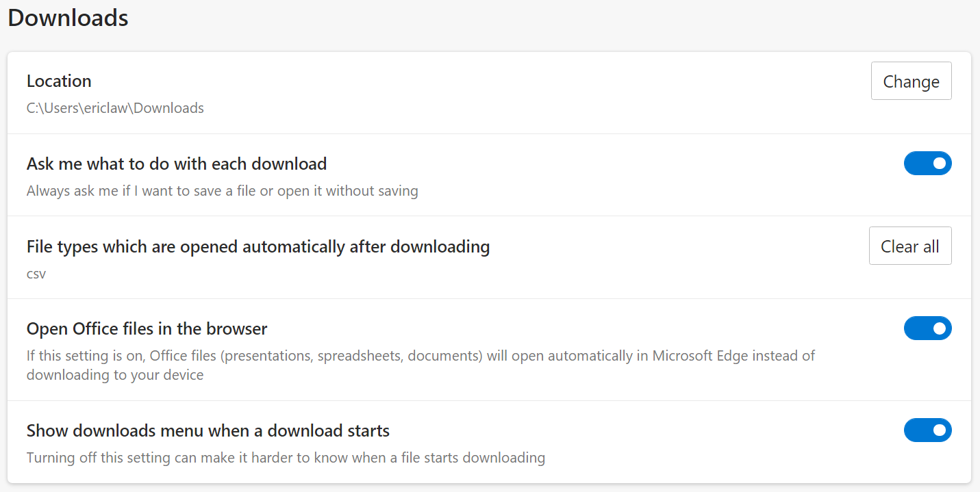Click the 'Show downloads menu when a download starts' label
The width and height of the screenshot is (980, 492).
pyautogui.click(x=208, y=431)
